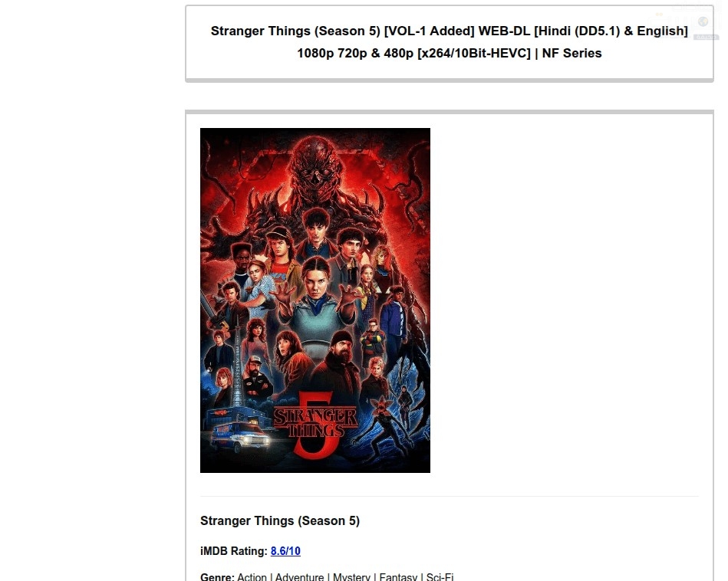This screenshot has height=581, width=728.
Task: Click the 'Fantasy' genre text
Action: [x=398, y=577]
